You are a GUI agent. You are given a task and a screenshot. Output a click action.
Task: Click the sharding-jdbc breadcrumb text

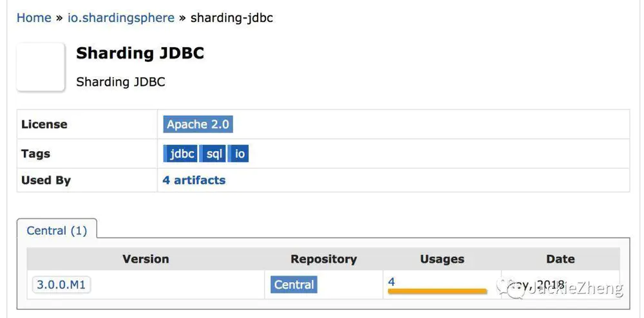232,18
